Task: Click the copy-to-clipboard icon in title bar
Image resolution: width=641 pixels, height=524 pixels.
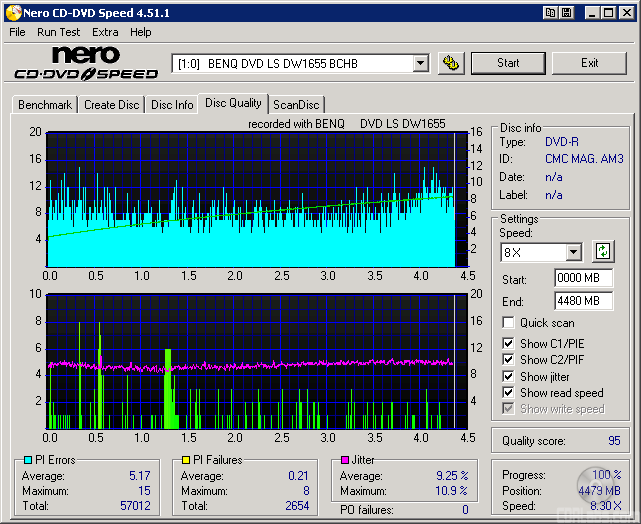Action: point(550,13)
